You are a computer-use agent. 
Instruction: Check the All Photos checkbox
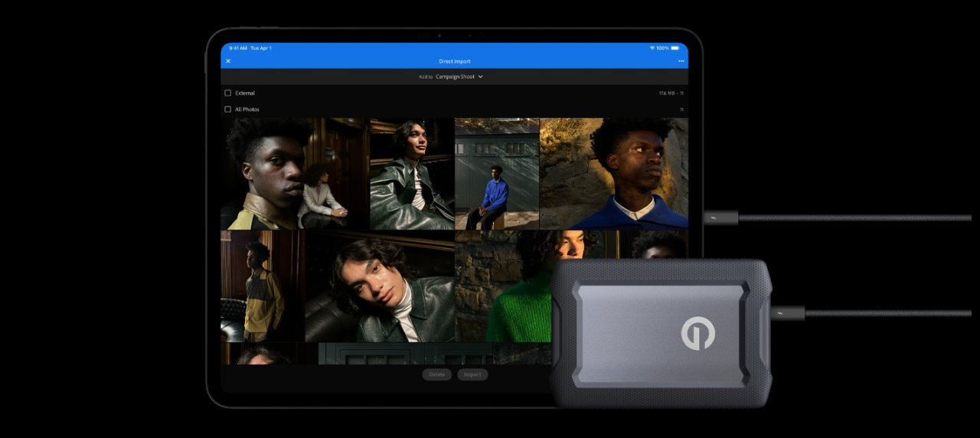click(227, 109)
